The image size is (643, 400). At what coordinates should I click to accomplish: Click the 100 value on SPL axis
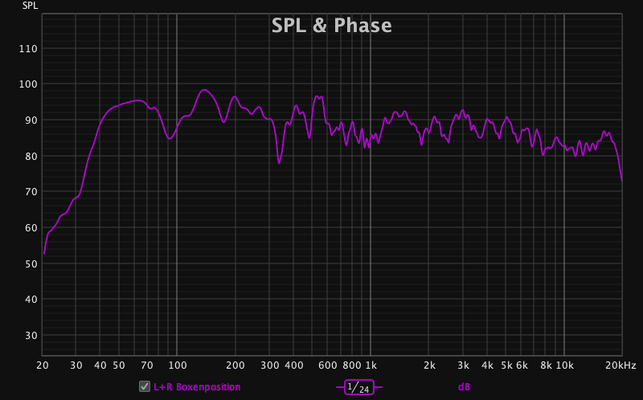point(28,85)
